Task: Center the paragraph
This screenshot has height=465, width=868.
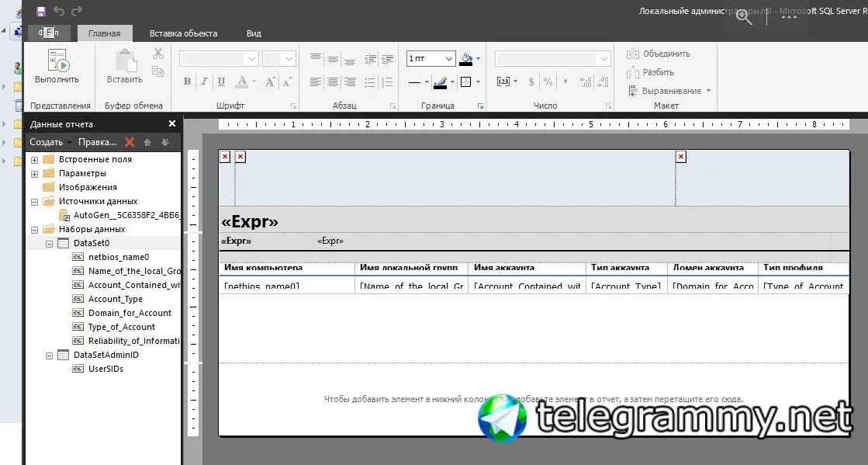Action: point(333,82)
